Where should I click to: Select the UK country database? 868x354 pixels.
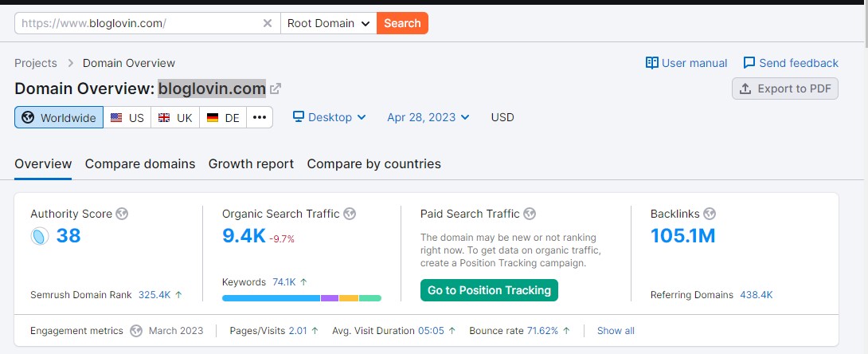click(x=175, y=117)
